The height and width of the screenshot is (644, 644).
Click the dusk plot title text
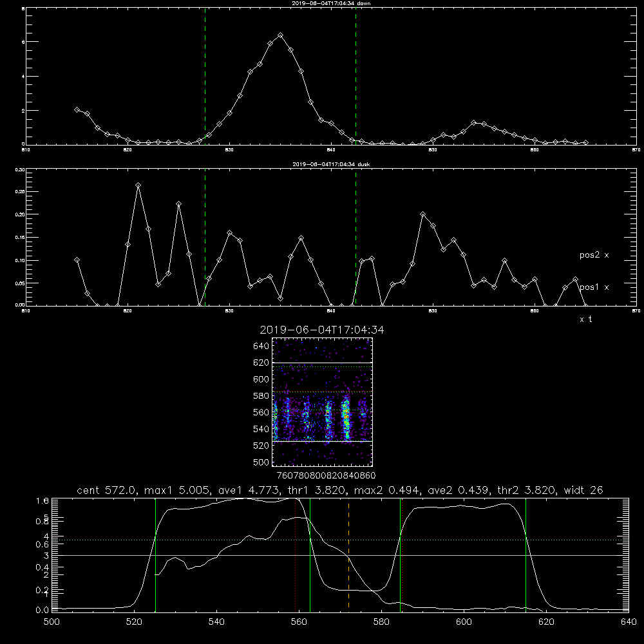[x=331, y=164]
